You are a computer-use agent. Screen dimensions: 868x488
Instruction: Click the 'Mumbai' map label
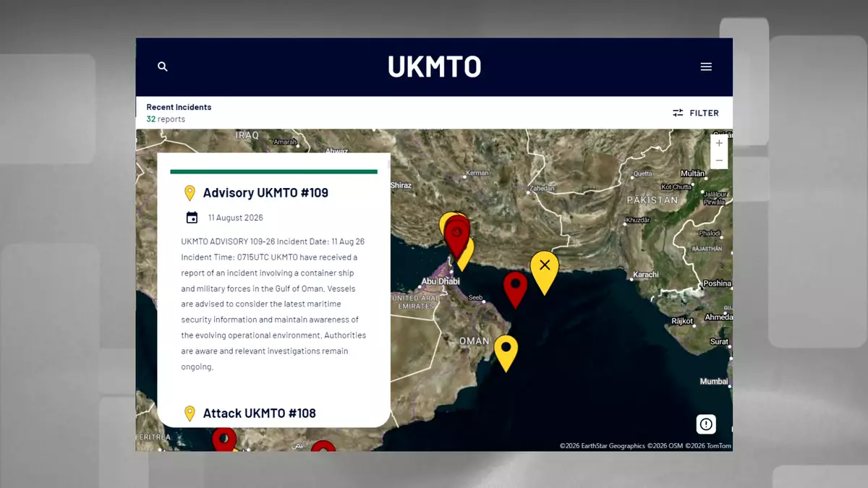714,382
